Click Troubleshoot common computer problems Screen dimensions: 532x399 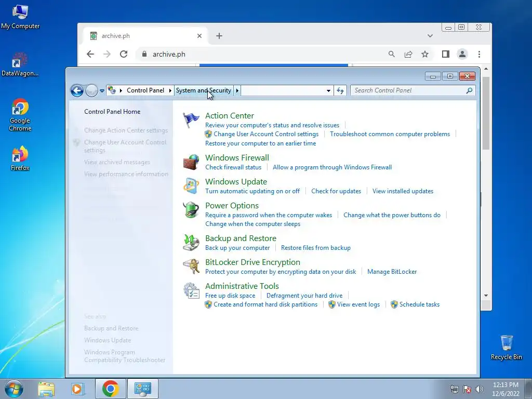point(390,134)
